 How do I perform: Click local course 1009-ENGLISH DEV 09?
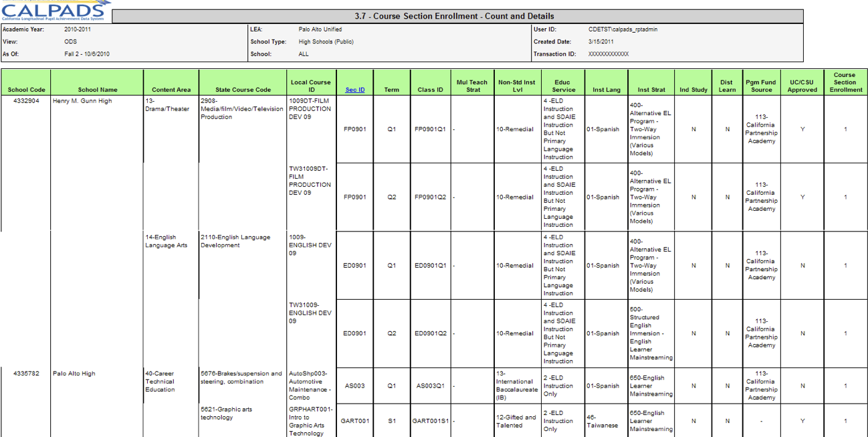click(310, 245)
